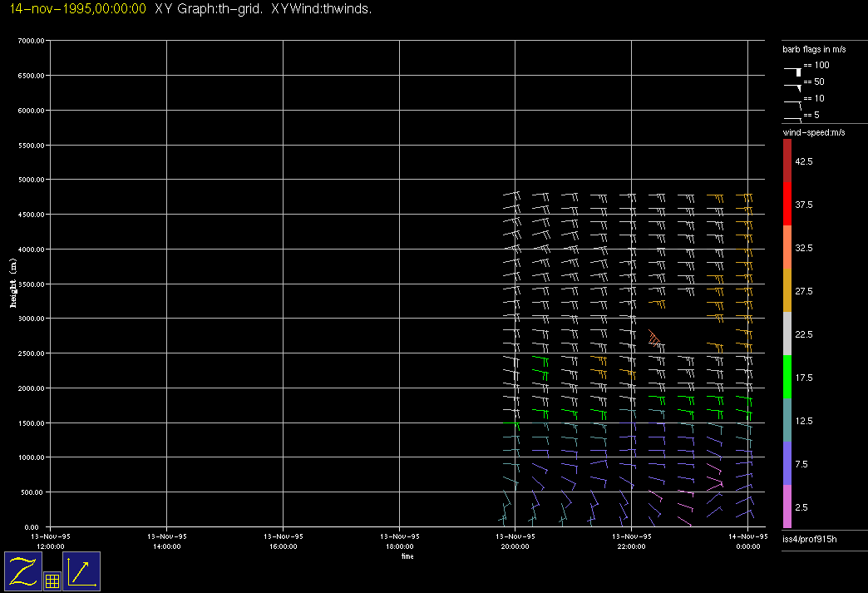This screenshot has width=868, height=593.
Task: Click the 13-Nov-95 12:00:00 time axis label
Action: [x=51, y=541]
